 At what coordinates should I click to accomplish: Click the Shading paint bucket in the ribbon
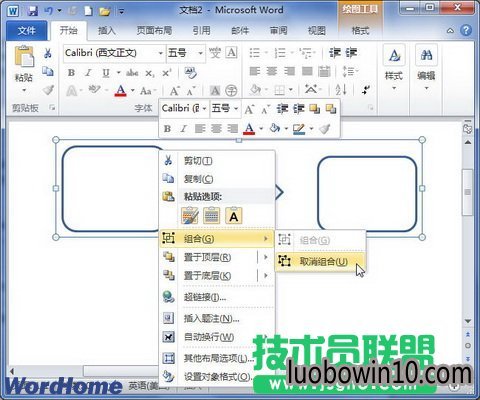pos(255,90)
